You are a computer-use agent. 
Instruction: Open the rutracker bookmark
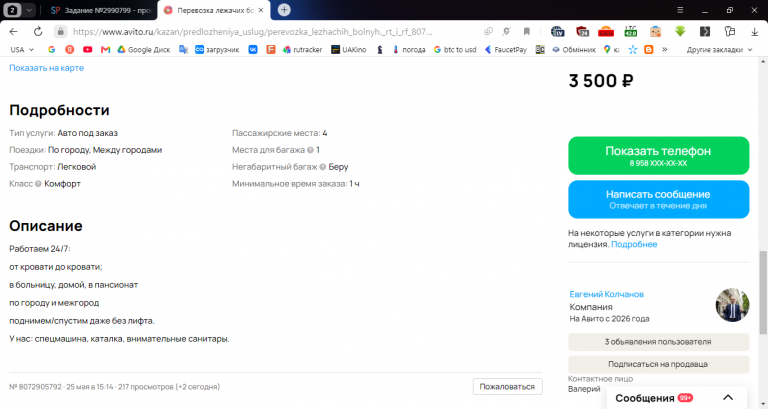click(303, 49)
